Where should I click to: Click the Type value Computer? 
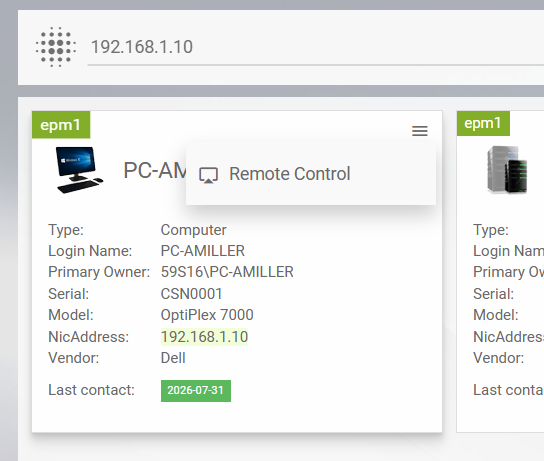pos(193,230)
